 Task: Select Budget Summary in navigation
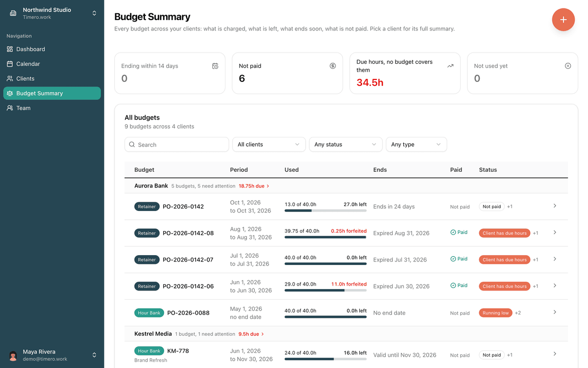point(52,93)
